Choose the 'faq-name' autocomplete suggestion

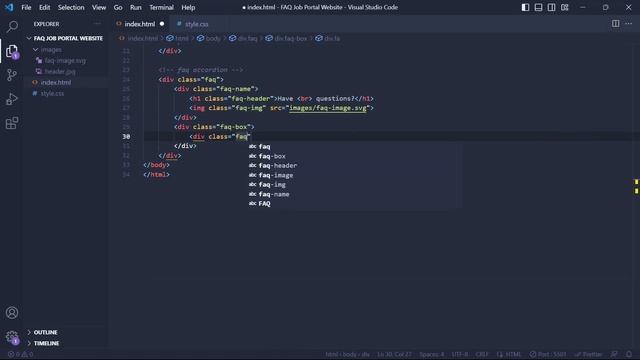click(x=355, y=194)
